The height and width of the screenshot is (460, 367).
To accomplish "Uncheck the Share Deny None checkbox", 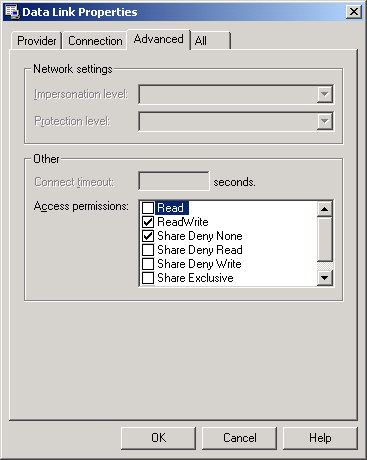I will [148, 236].
